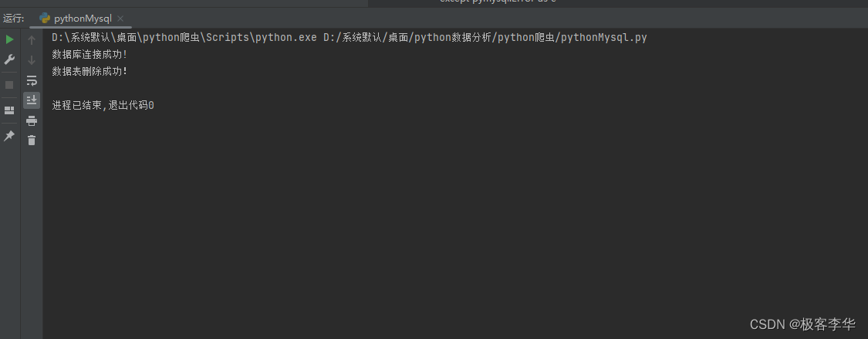The height and width of the screenshot is (339, 868).
Task: Toggle soft-wrap for console output
Action: pyautogui.click(x=32, y=81)
